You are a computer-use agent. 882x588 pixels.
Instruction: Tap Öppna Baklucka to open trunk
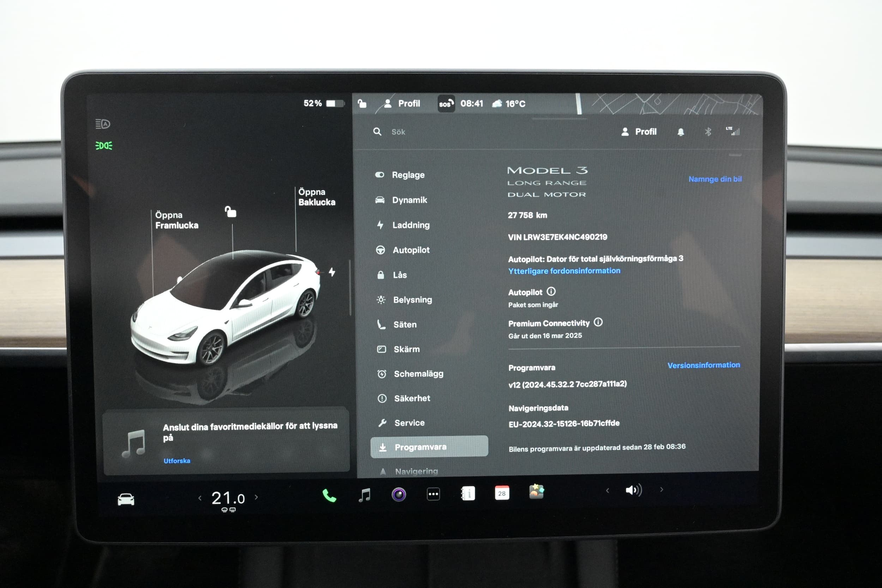coord(316,197)
